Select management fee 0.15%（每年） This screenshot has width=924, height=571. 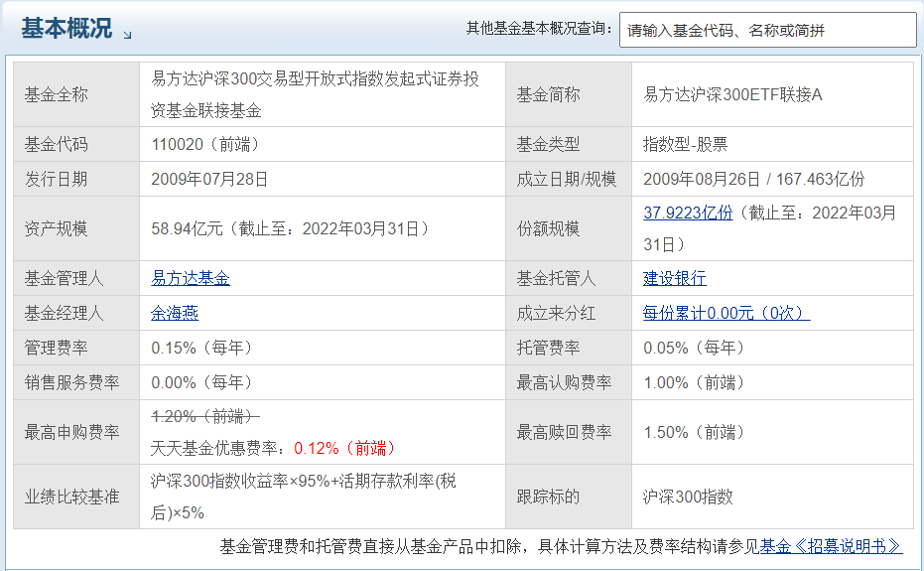(201, 348)
